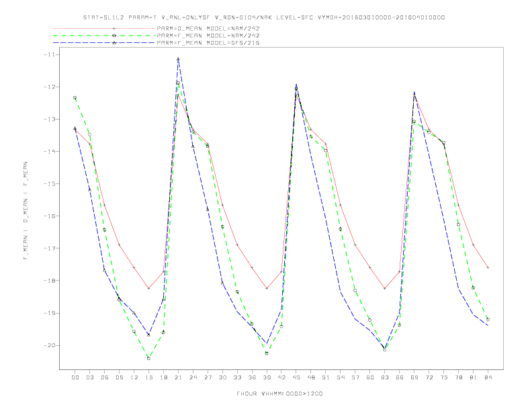Click x-axis tick label 60
Screen dimensions: 532x411
[x=370, y=377]
